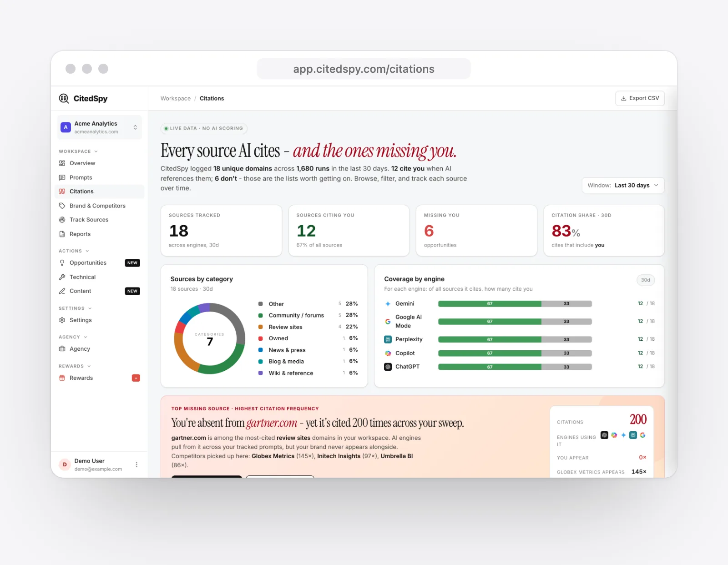Click the Missing You 6 card
Viewport: 728px width, 565px height.
pyautogui.click(x=476, y=231)
